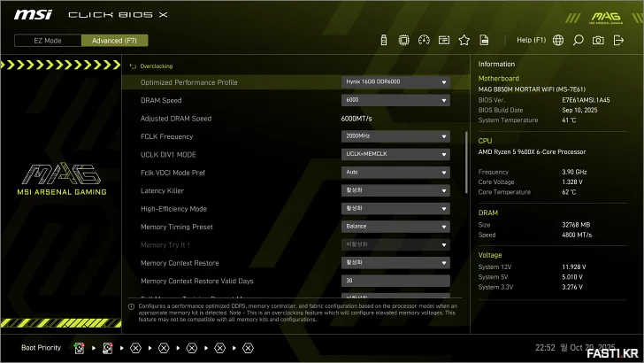Open FCLK Frequency 2000MHz dropdown

pos(395,136)
